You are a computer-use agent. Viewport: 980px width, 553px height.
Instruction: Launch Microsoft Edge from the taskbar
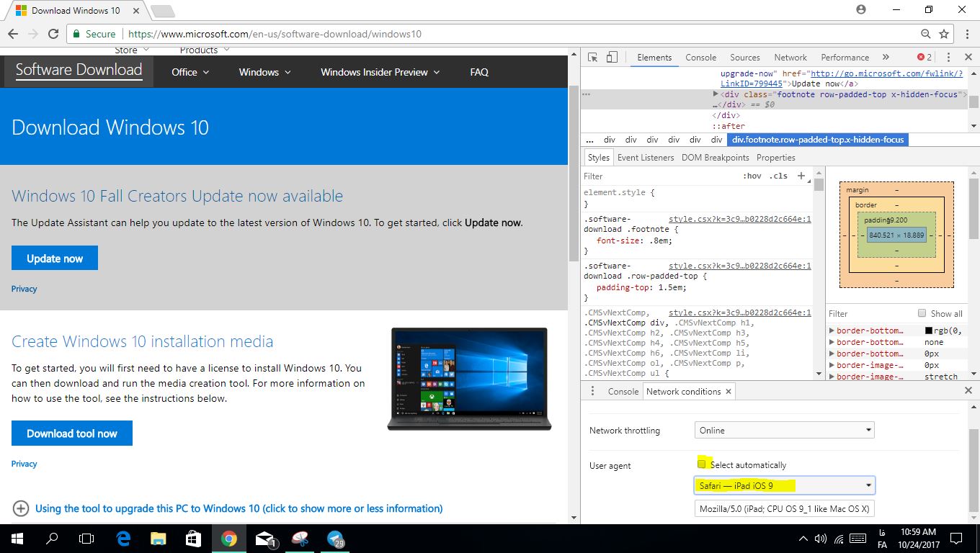pos(124,539)
